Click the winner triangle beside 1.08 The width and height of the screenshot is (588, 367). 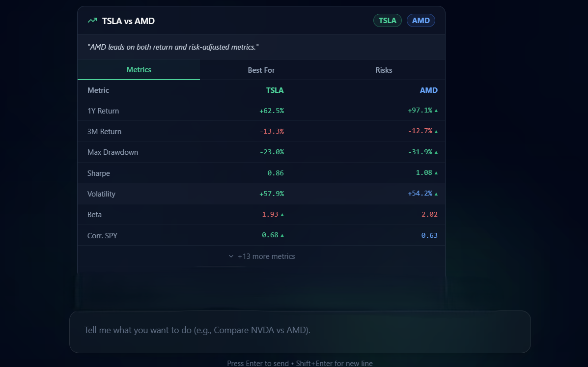[x=436, y=173]
